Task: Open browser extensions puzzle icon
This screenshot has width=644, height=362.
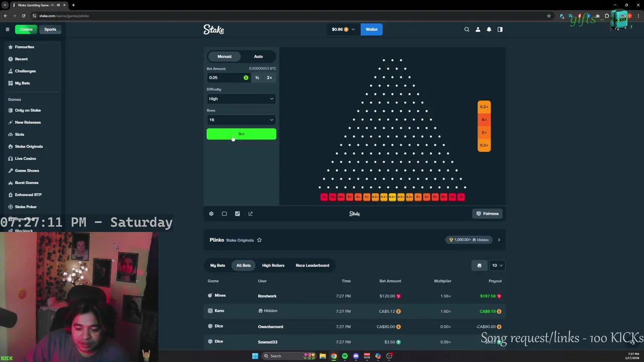Action: point(607,16)
